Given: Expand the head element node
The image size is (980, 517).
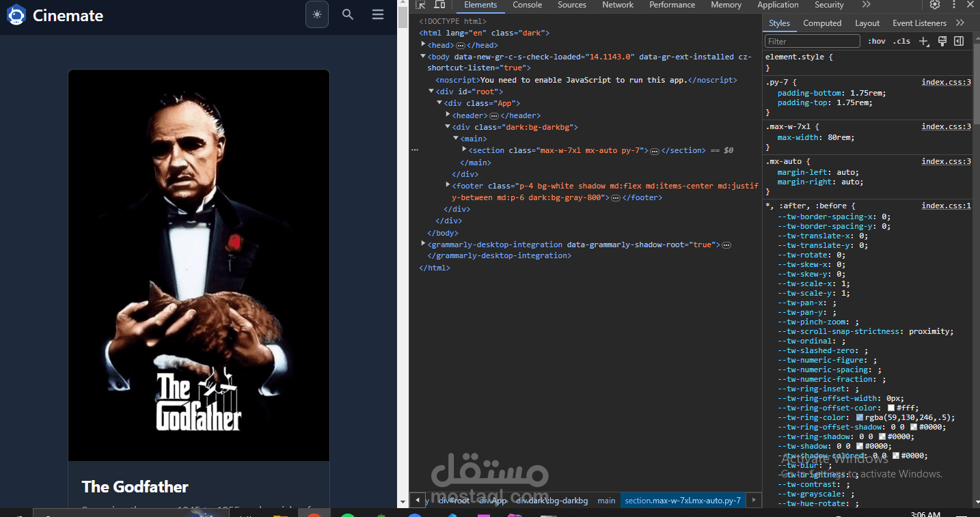Looking at the screenshot, I should (x=424, y=44).
